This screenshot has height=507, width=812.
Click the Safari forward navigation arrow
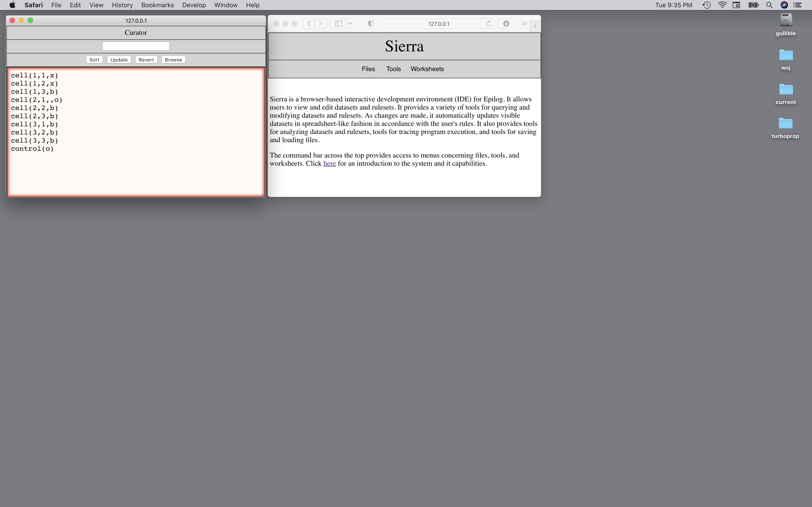(320, 24)
